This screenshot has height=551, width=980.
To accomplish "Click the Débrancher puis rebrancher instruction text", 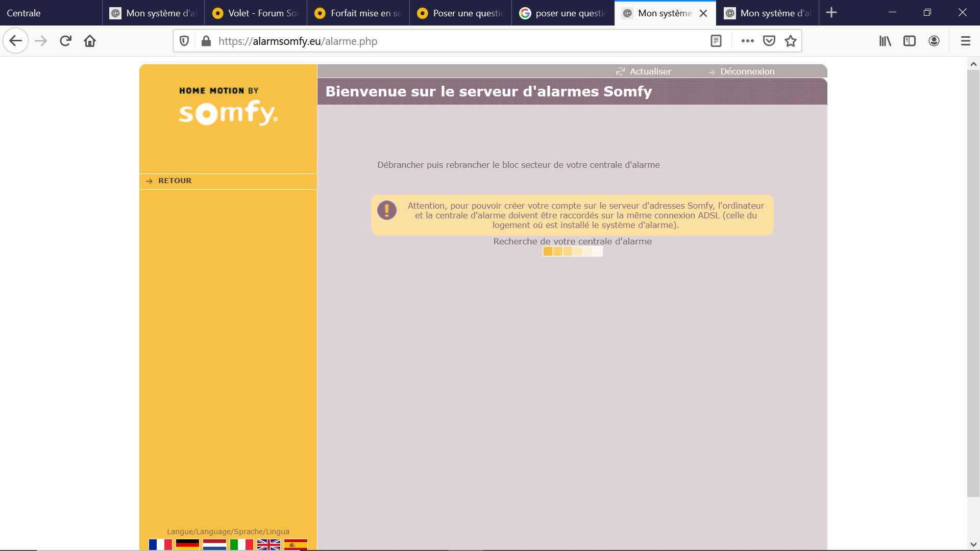I will click(519, 165).
